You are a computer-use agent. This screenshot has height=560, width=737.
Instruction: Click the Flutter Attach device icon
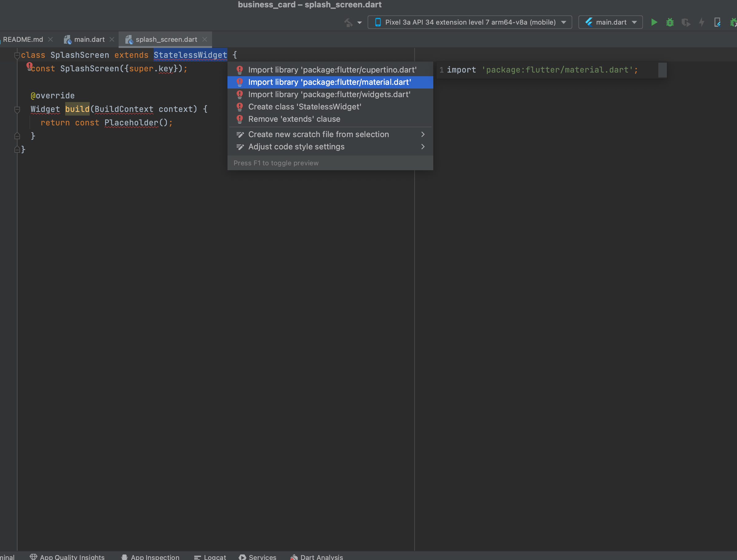[x=717, y=22]
